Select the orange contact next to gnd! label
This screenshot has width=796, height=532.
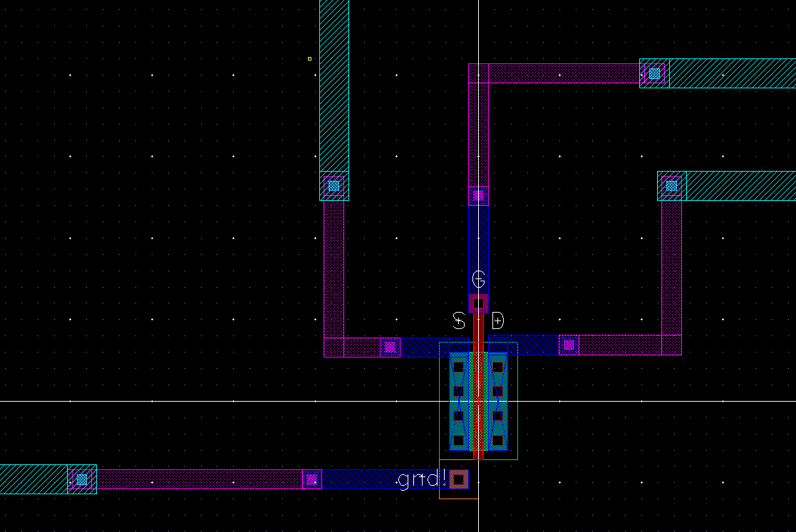[x=458, y=479]
